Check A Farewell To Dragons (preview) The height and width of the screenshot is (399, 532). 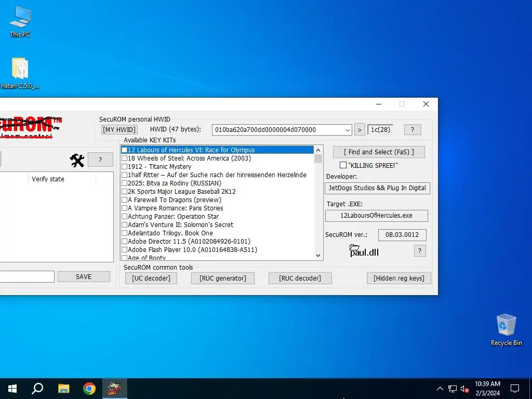tap(125, 200)
